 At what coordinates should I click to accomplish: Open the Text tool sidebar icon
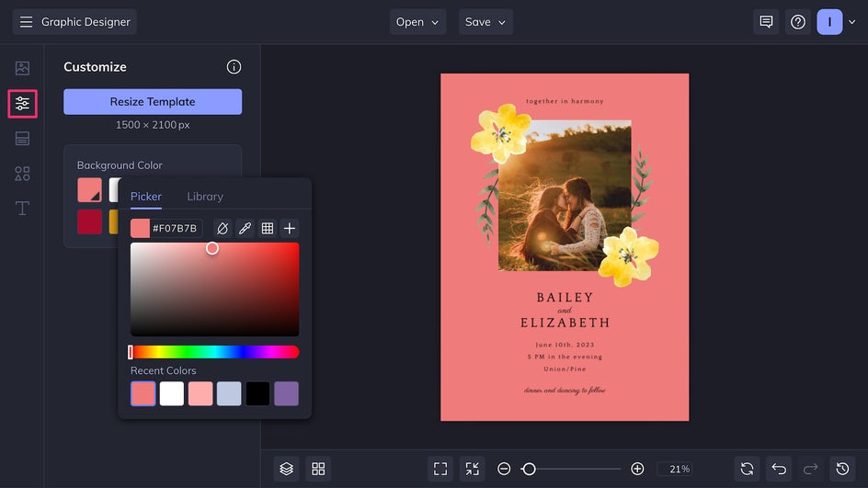click(x=22, y=208)
